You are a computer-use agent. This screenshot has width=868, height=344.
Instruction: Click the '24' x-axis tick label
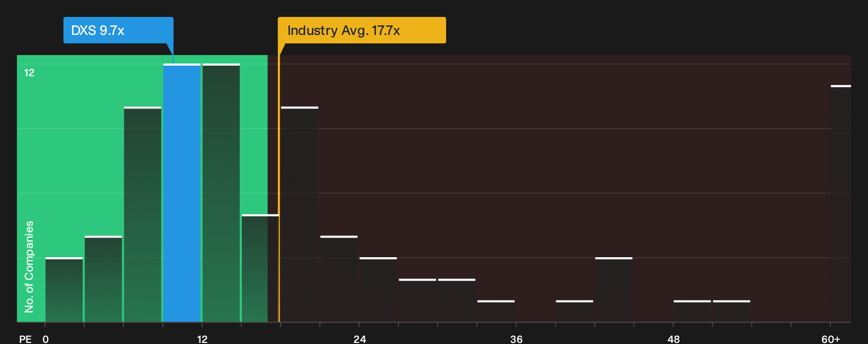pos(359,339)
